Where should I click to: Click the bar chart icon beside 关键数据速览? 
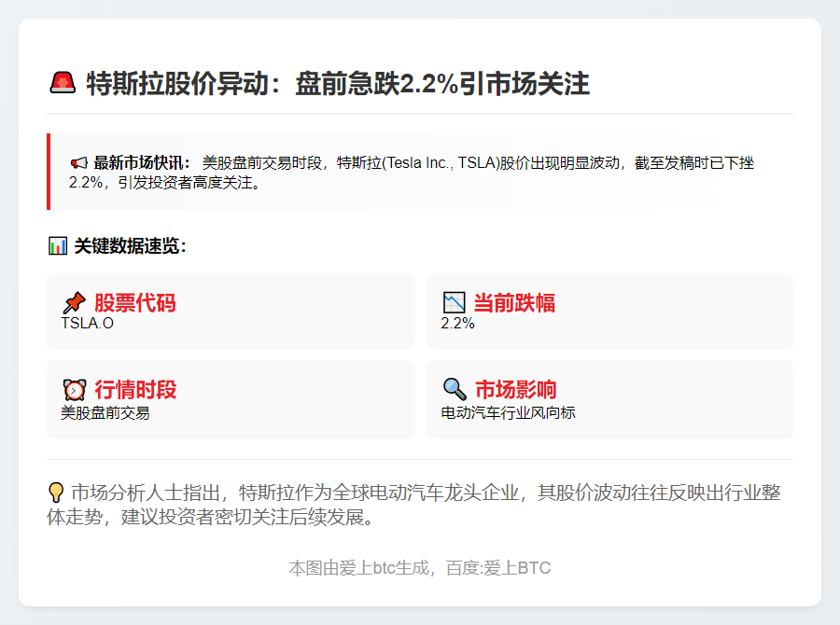pos(58,246)
